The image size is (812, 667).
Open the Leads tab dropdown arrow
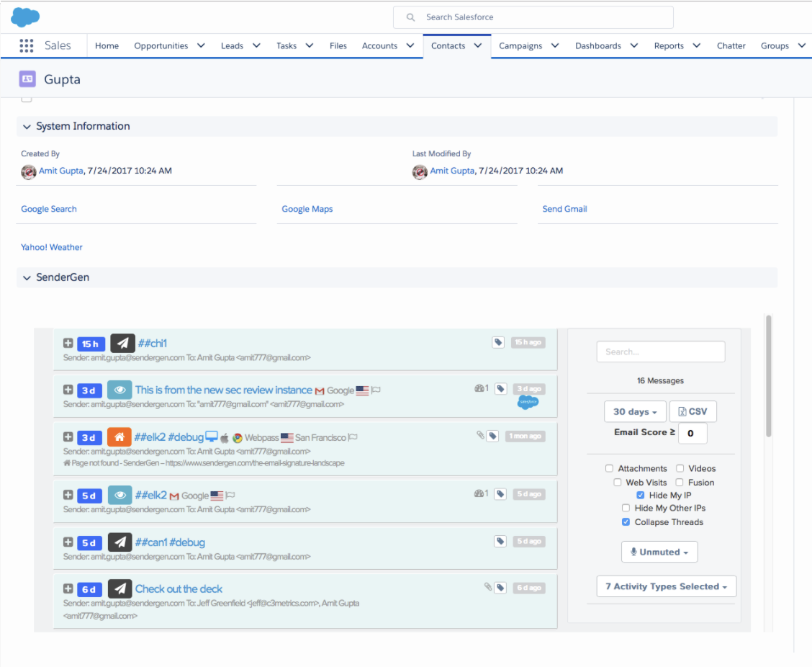coord(256,45)
